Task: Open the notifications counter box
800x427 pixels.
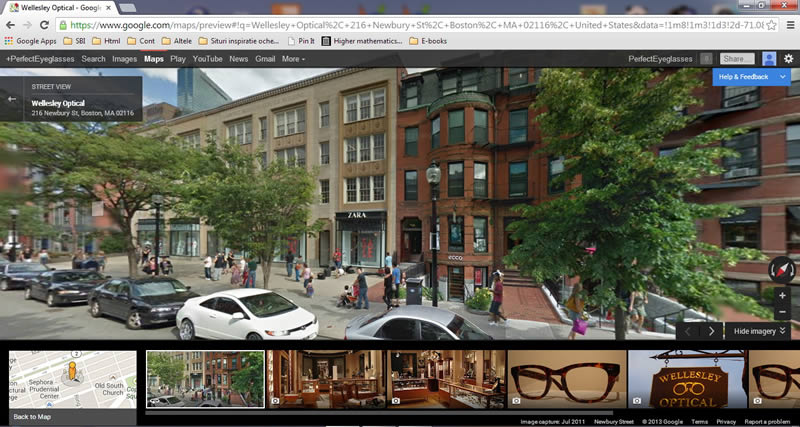Action: pos(706,59)
